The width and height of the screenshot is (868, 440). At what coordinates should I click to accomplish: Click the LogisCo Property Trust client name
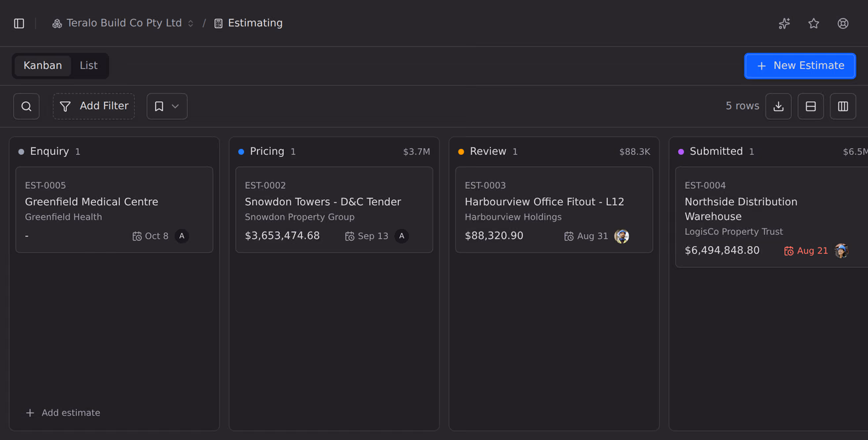point(734,232)
